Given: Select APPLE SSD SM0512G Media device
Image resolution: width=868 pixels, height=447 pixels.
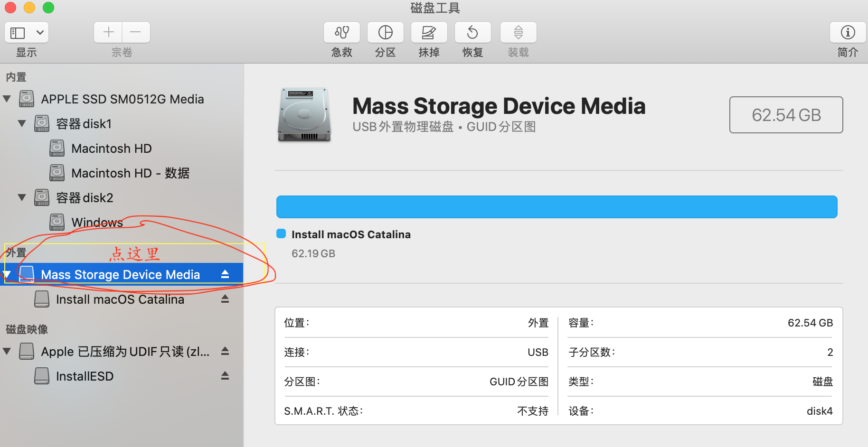Looking at the screenshot, I should 123,99.
